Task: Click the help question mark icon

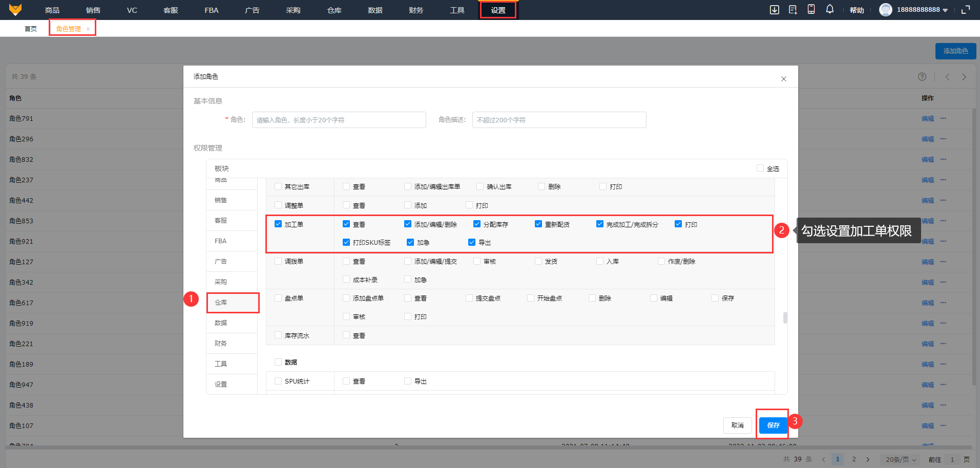Action: click(922, 77)
